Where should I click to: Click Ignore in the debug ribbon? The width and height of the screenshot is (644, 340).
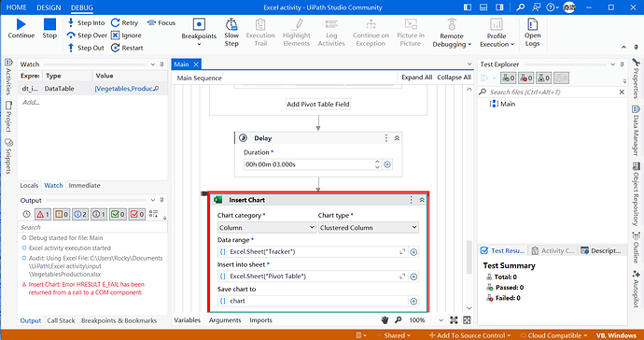pos(126,35)
